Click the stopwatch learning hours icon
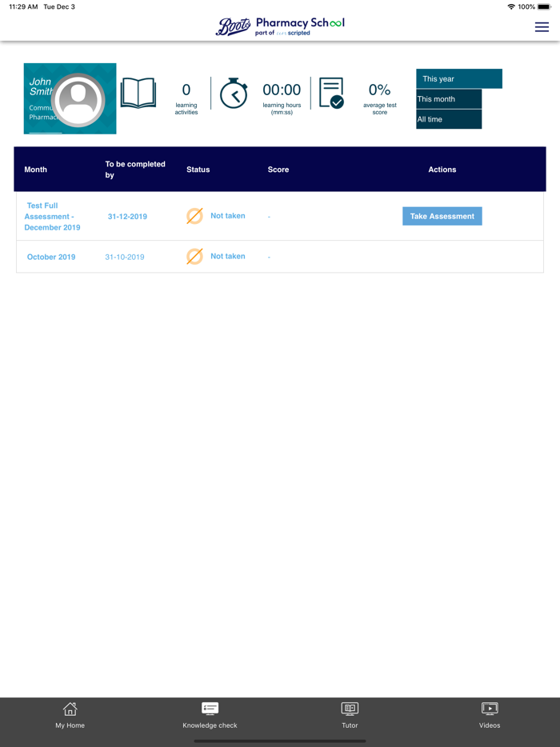 coord(234,93)
